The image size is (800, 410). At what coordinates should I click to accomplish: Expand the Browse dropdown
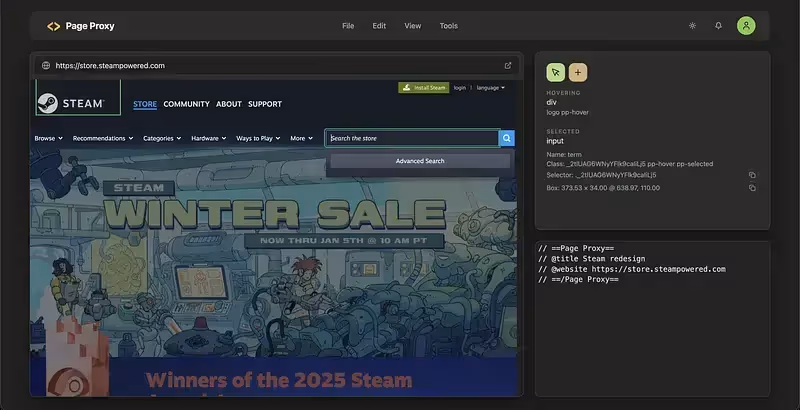48,138
